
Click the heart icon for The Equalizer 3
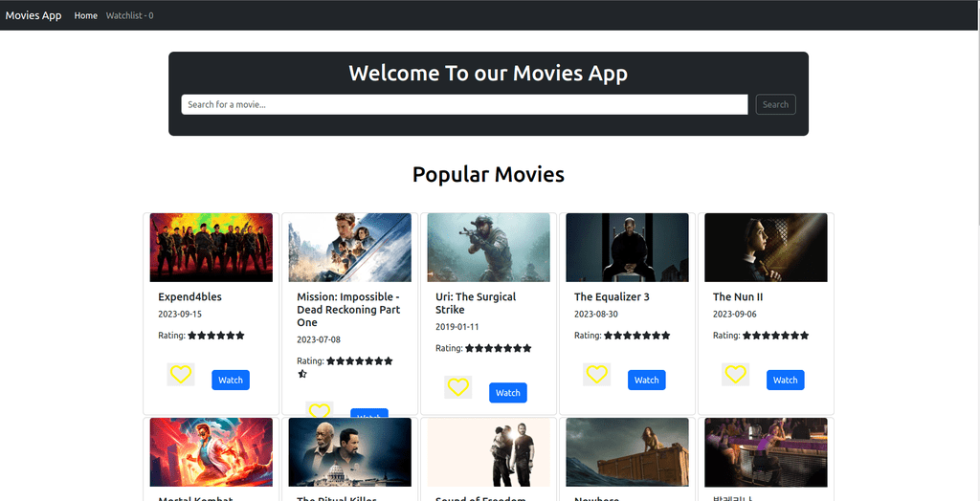coord(597,374)
